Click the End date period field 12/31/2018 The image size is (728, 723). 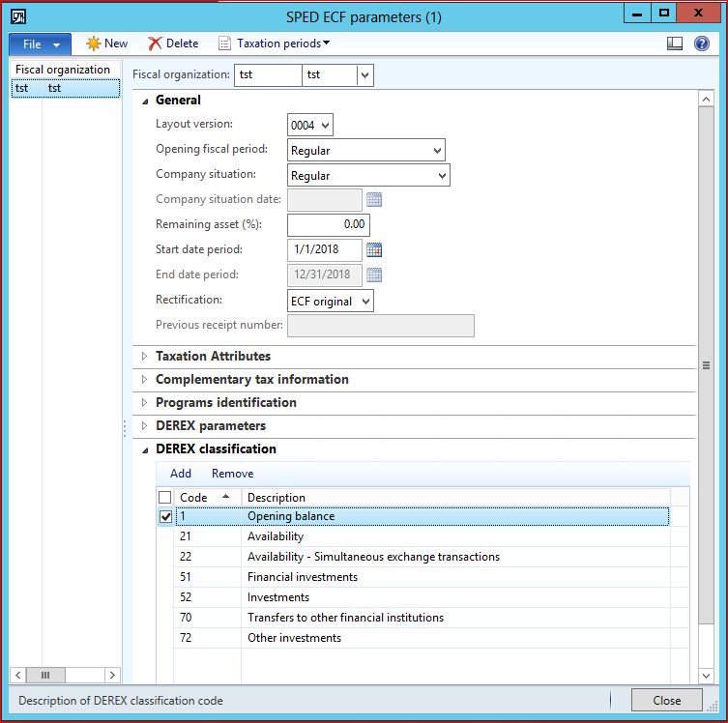coord(325,275)
